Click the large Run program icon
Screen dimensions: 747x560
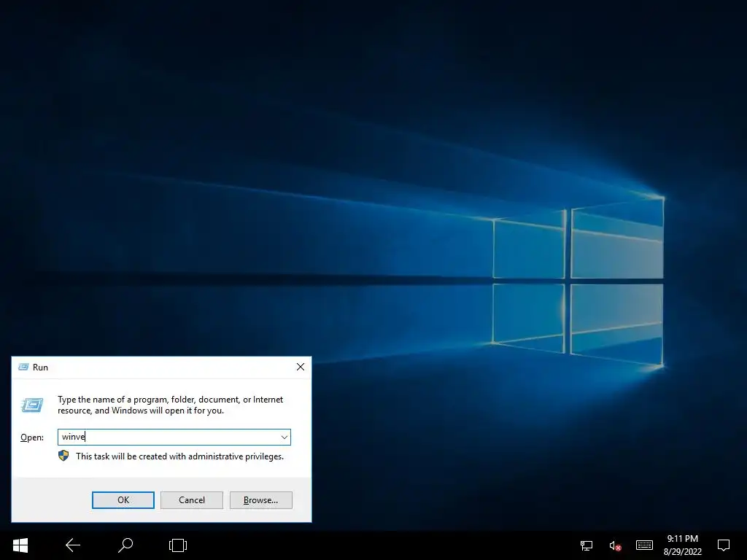(32, 405)
